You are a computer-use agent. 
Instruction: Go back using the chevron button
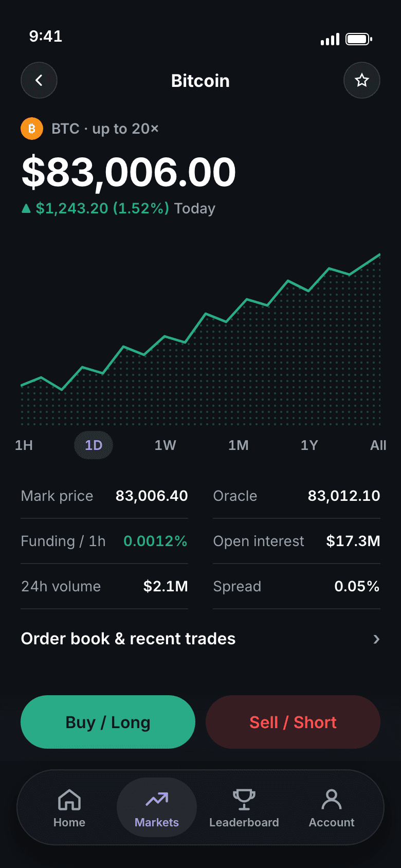pos(39,80)
